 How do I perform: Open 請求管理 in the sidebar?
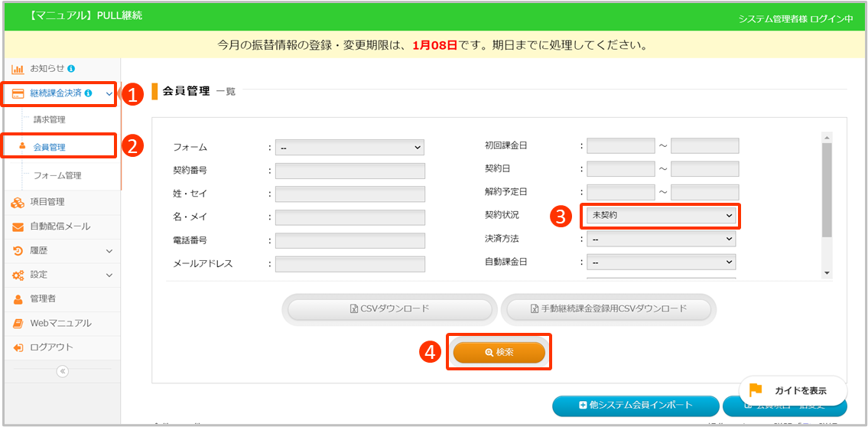[x=50, y=119]
